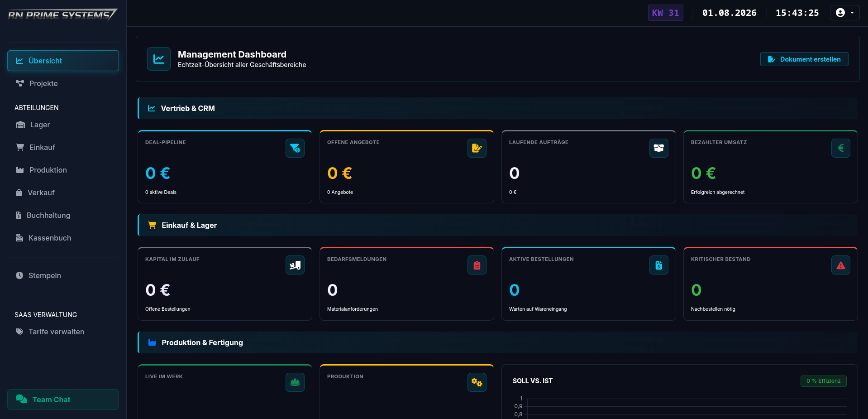Click the "Erfolgreich abgerechnet" text
Screen dimensions: 868x419
pyautogui.click(x=717, y=192)
